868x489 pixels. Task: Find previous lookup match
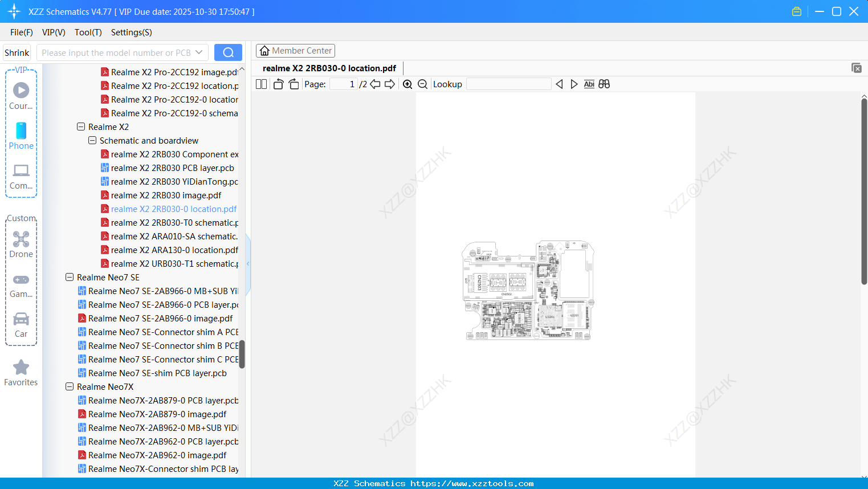point(559,84)
